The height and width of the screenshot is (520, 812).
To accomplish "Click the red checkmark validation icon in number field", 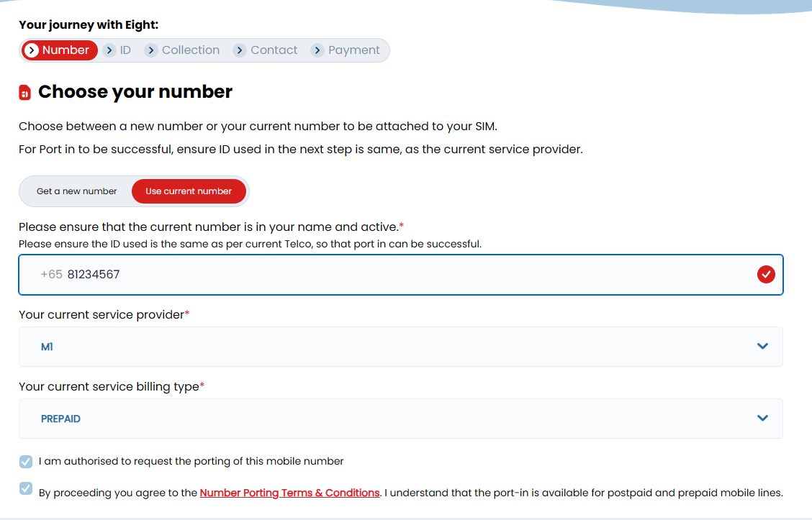I will pyautogui.click(x=766, y=274).
